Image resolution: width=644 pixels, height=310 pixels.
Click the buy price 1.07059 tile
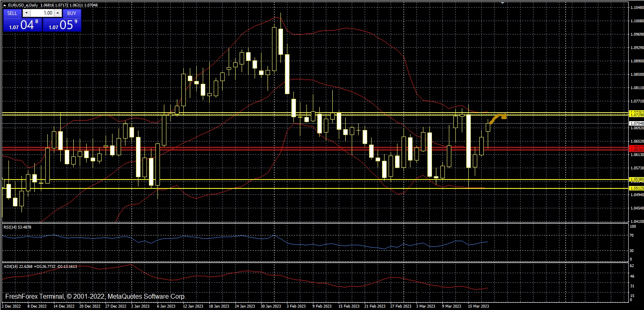62,25
